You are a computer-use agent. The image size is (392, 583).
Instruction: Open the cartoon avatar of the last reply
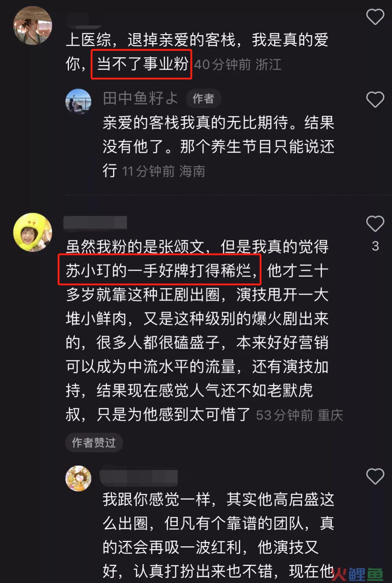click(78, 478)
